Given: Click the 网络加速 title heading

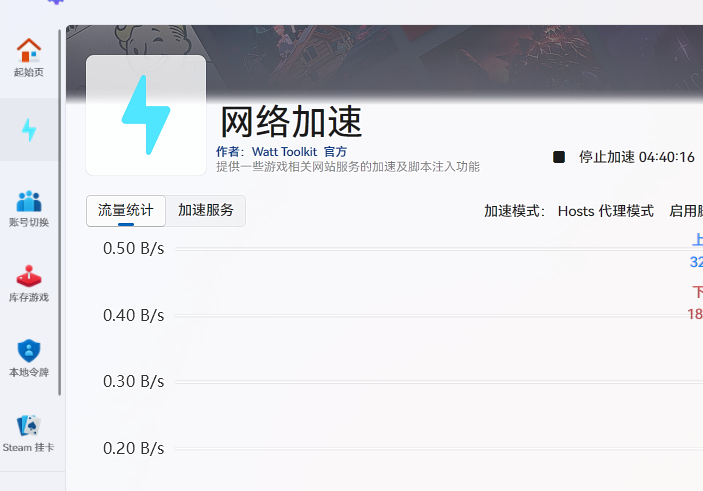Looking at the screenshot, I should pos(291,122).
